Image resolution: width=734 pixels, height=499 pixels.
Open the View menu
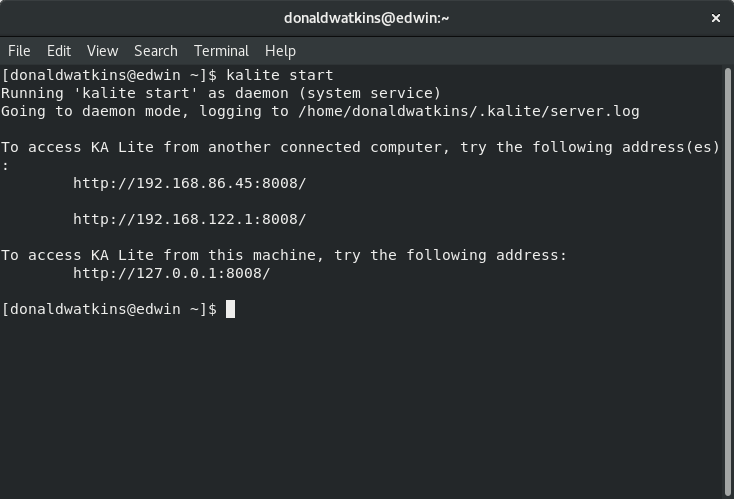pos(102,50)
